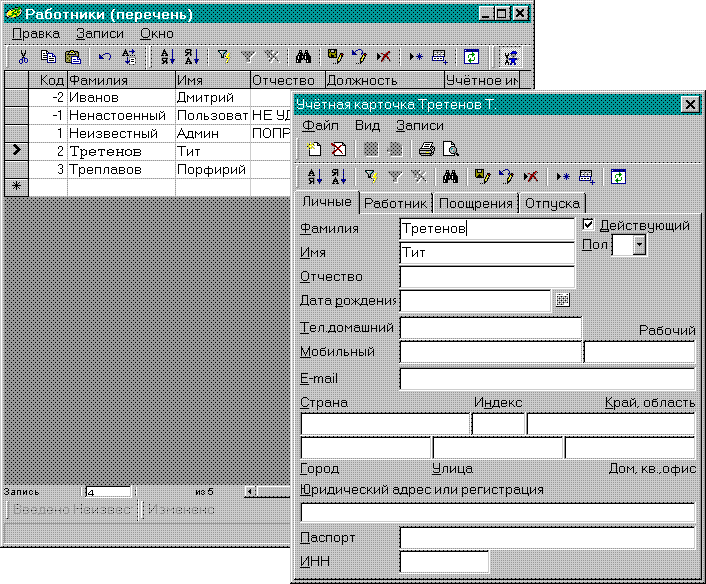Image resolution: width=706 pixels, height=584 pixels.
Task: Switch to the Работник tab
Action: pyautogui.click(x=396, y=203)
